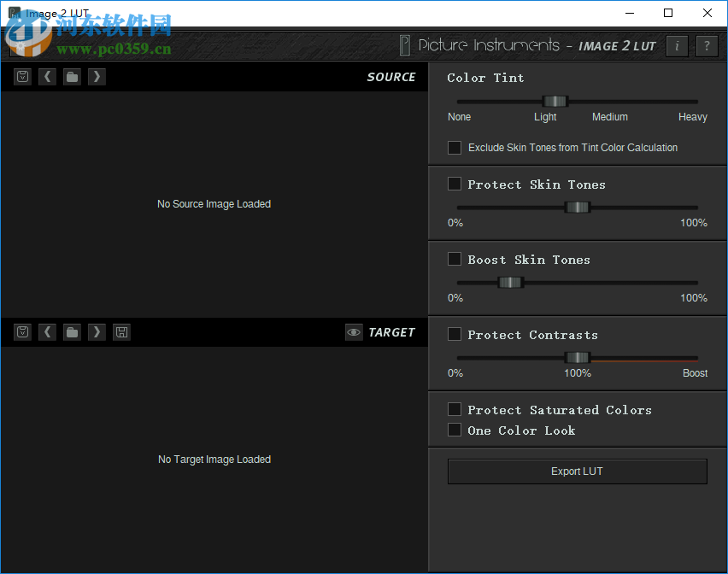Open a target image via folder icon
The height and width of the screenshot is (574, 728).
click(x=72, y=331)
